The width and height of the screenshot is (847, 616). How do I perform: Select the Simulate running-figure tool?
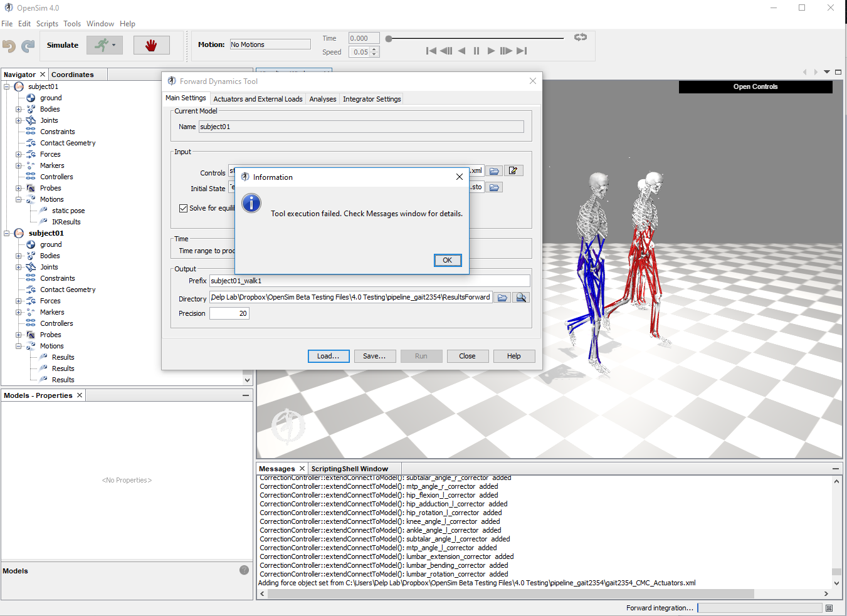tap(100, 44)
